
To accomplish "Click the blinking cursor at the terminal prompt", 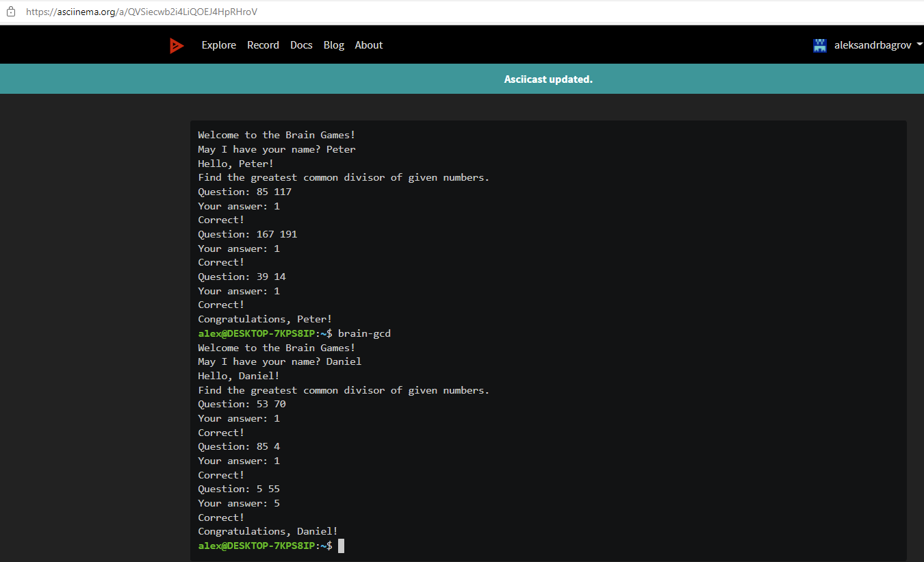I will pyautogui.click(x=340, y=546).
